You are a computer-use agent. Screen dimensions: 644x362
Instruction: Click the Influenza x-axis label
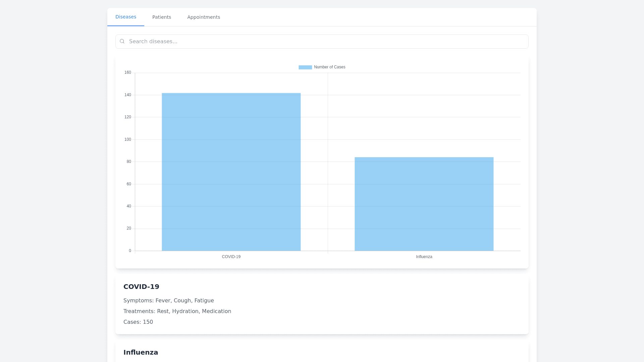point(424,257)
